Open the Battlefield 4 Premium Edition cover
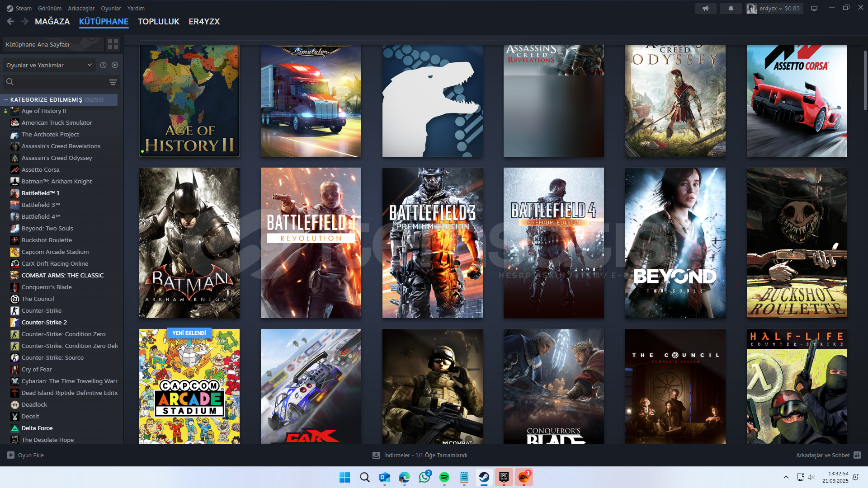 point(554,243)
